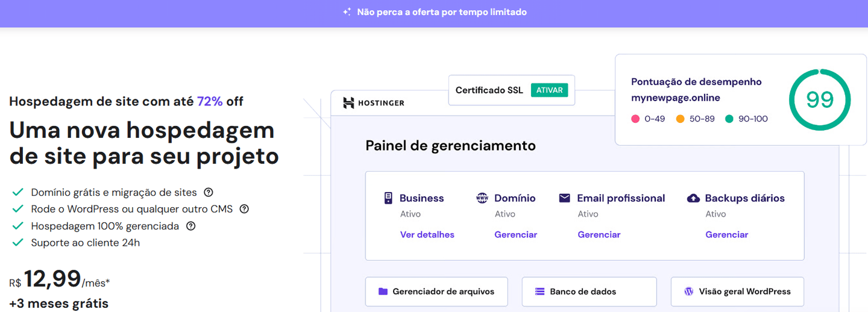Click the WordPress logo icon
The width and height of the screenshot is (868, 312).
coord(689,292)
